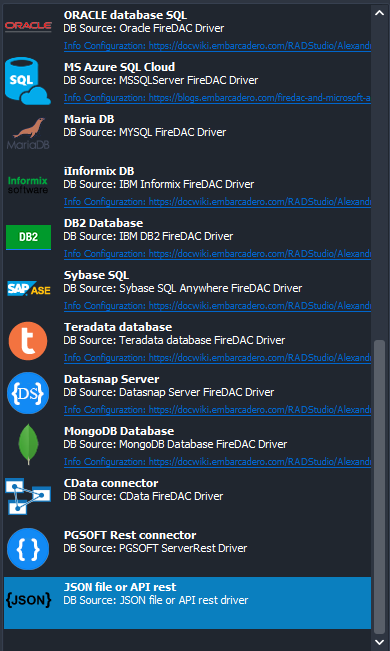Select ORACLE database SQL title

125,15
